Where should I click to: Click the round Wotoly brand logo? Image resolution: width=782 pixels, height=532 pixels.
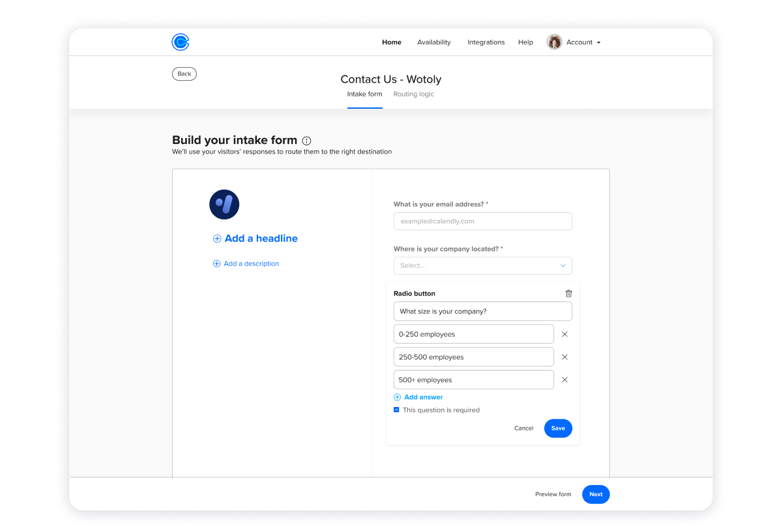click(224, 204)
